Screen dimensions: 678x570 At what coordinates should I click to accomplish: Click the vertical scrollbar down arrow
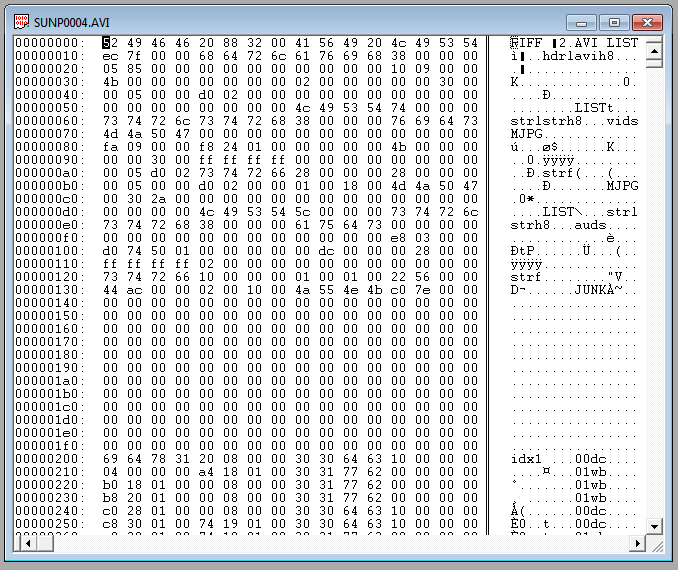pos(654,526)
